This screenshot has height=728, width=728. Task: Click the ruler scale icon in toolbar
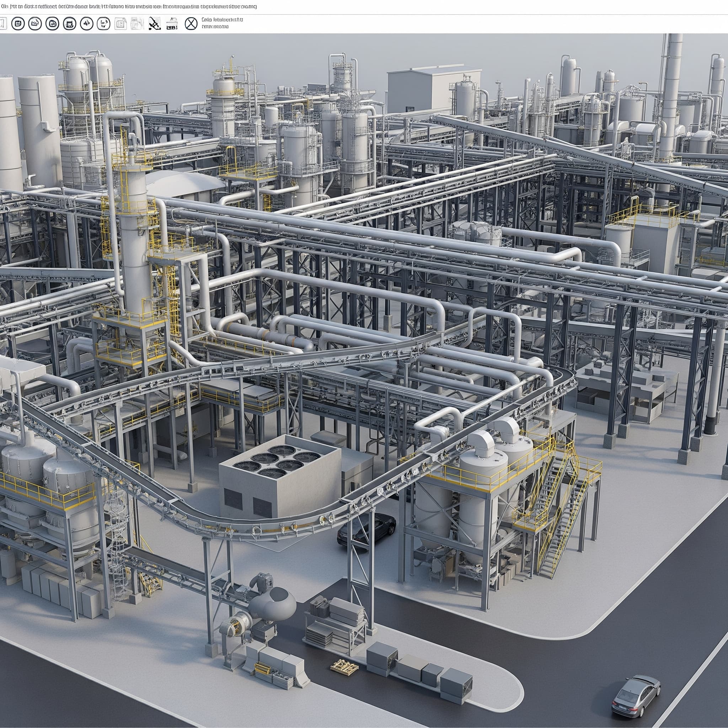[172, 24]
